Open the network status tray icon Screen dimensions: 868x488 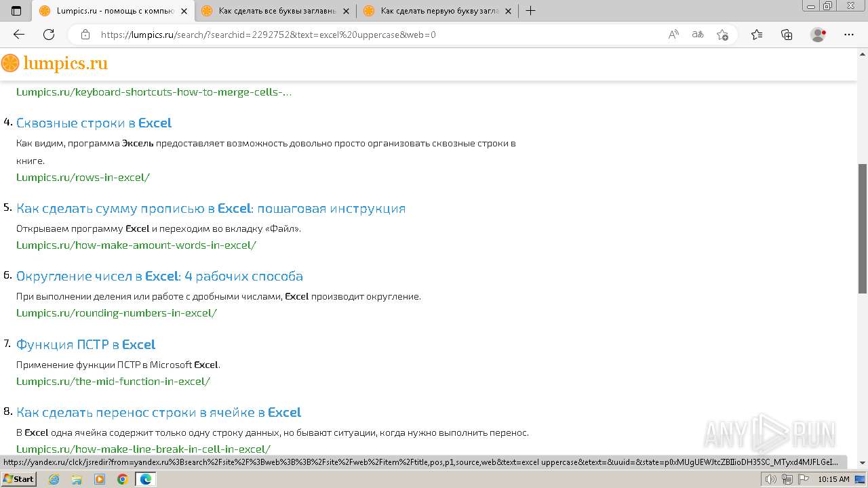[x=787, y=479]
